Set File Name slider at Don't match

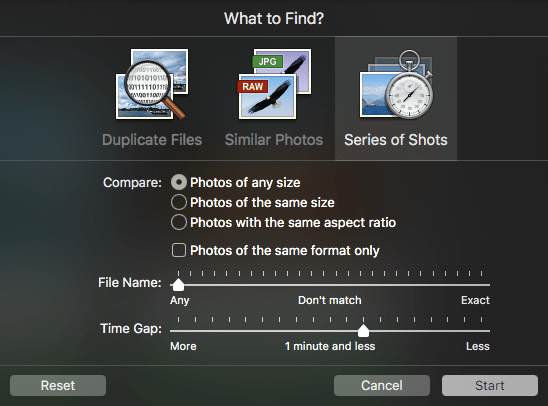pyautogui.click(x=330, y=285)
